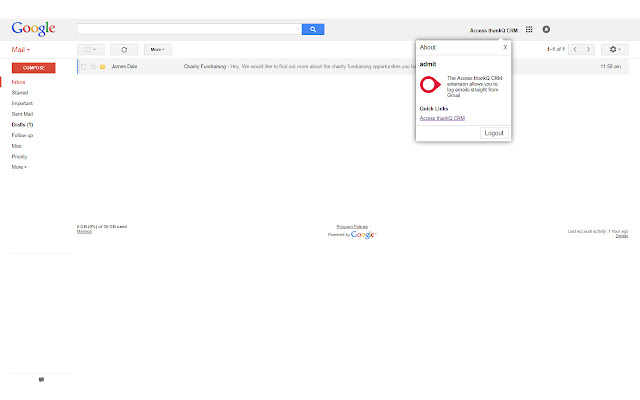Toggle importance marker on James Dale email
The image size is (640, 400).
coord(102,67)
